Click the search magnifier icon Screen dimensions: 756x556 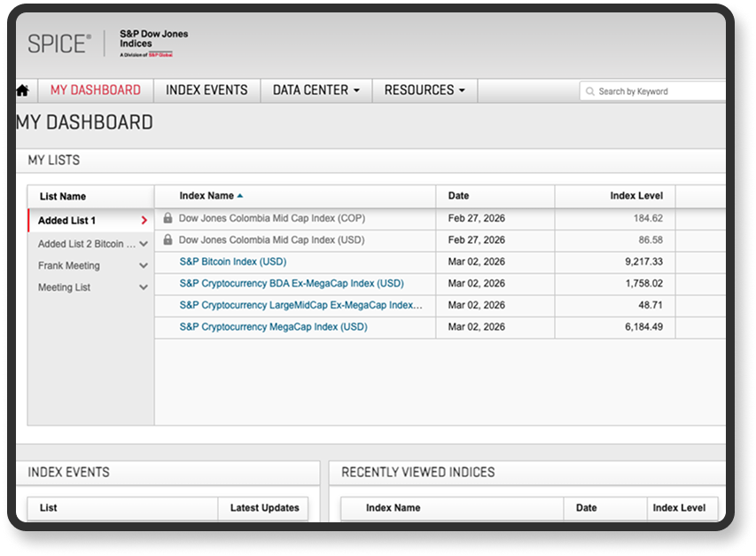point(589,90)
